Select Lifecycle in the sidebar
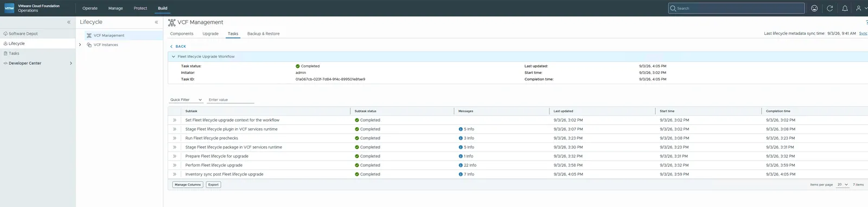The image size is (868, 207). pyautogui.click(x=37, y=43)
